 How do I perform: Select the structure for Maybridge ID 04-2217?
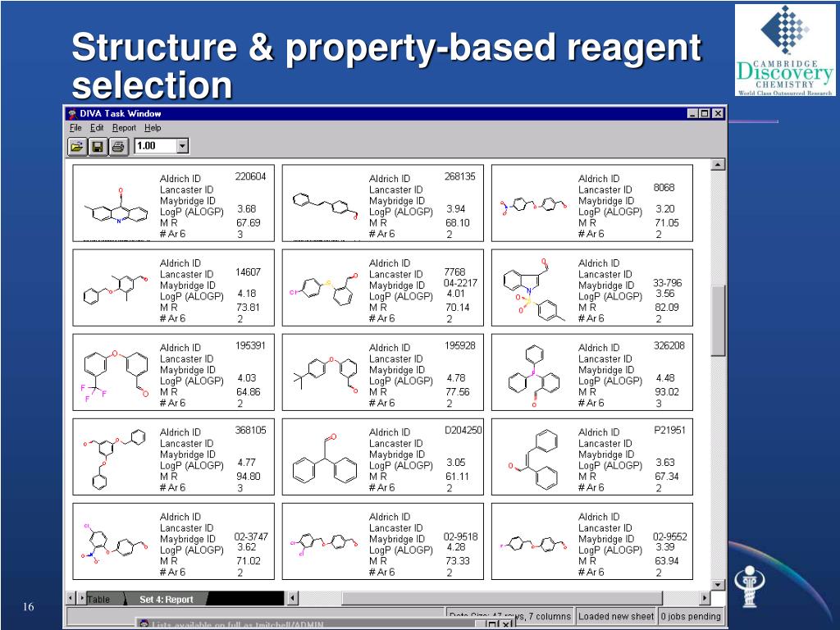(325, 290)
